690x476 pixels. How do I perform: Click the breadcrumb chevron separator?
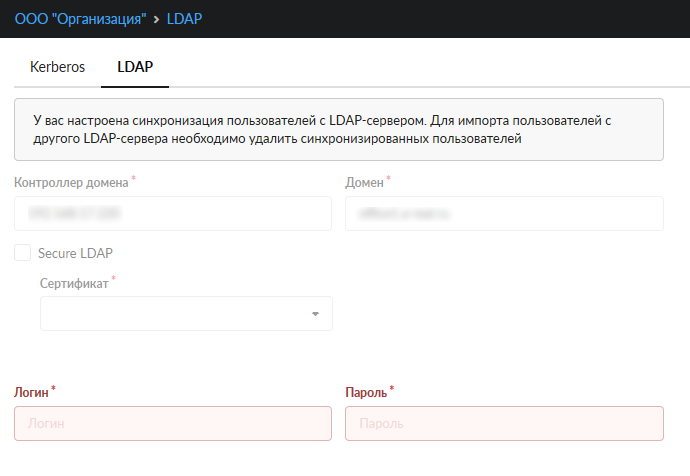click(155, 19)
